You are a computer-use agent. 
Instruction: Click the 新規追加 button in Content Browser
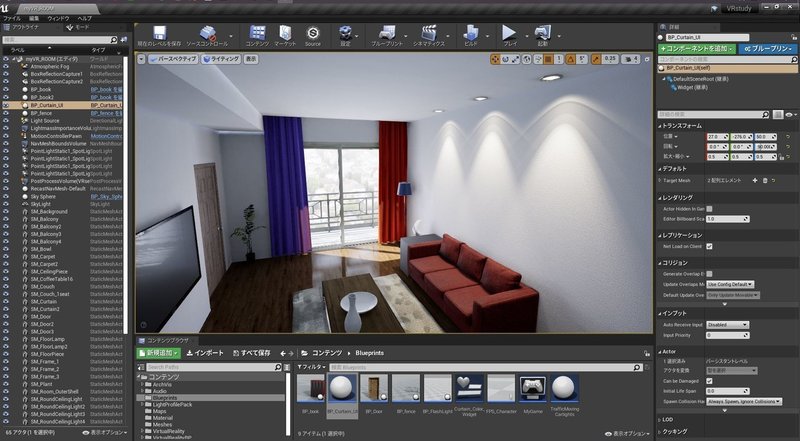point(159,353)
